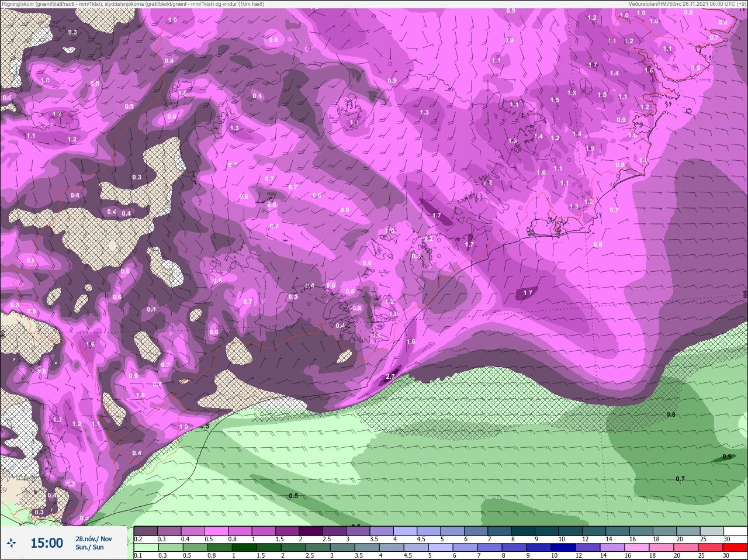Pick the palest green first swatch in the lower legend
Viewport: 748px width, 560px height.
pyautogui.click(x=146, y=548)
